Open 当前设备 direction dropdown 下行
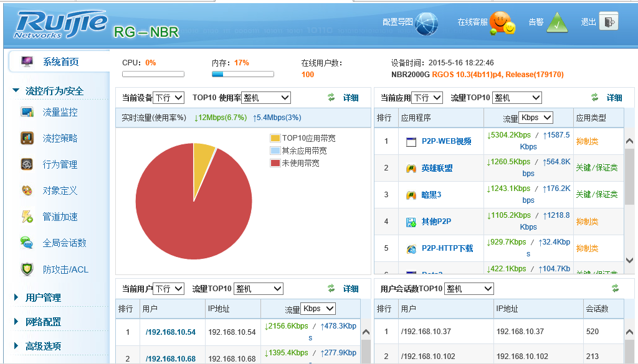 pyautogui.click(x=169, y=98)
